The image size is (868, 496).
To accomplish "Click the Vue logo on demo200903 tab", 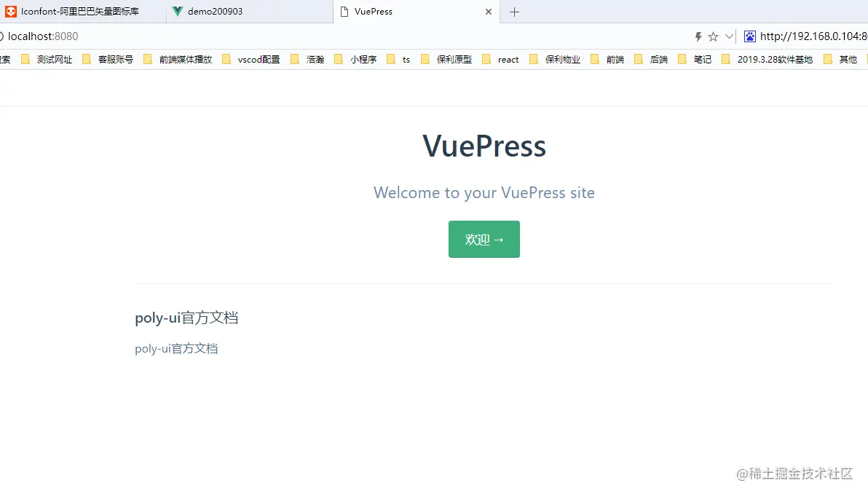I will [x=177, y=11].
